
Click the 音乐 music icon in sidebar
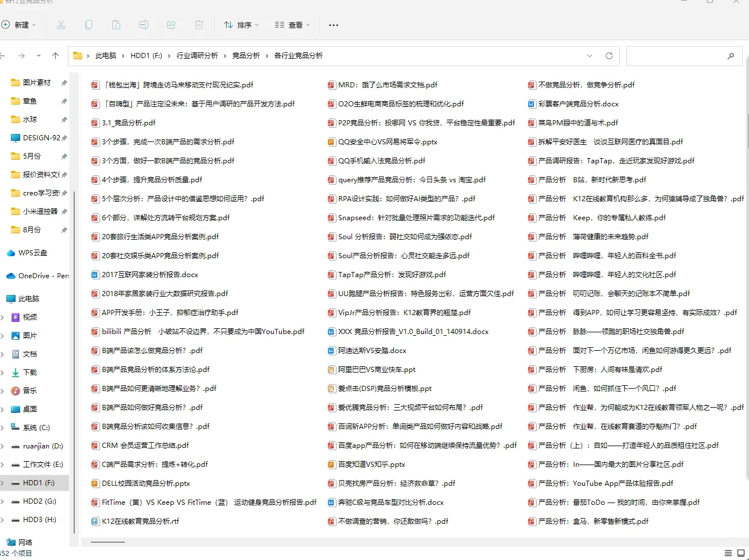click(16, 391)
